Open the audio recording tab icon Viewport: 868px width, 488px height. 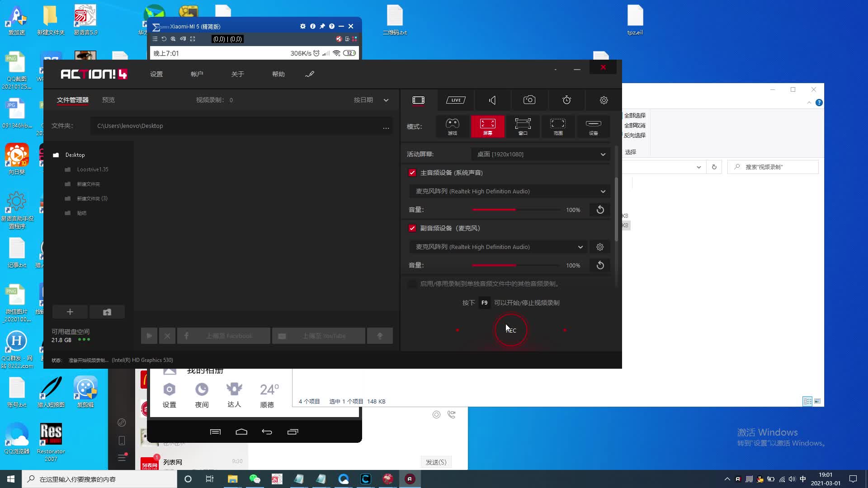coord(492,100)
